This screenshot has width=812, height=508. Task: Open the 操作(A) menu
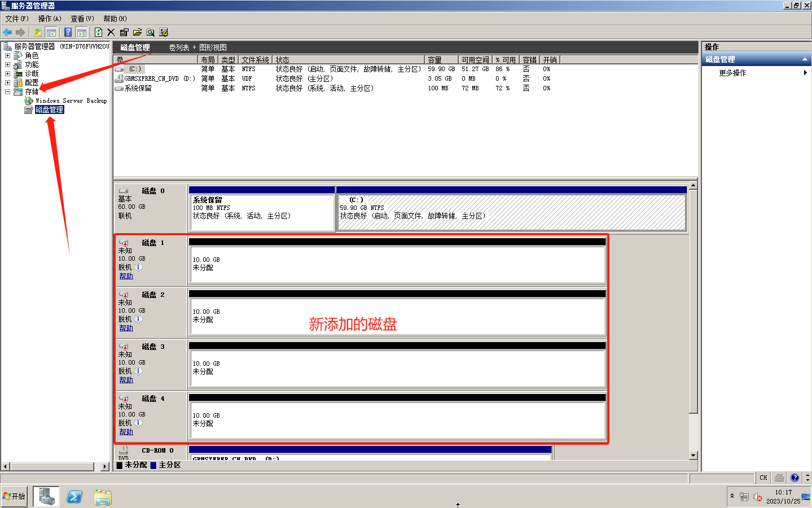coord(50,19)
